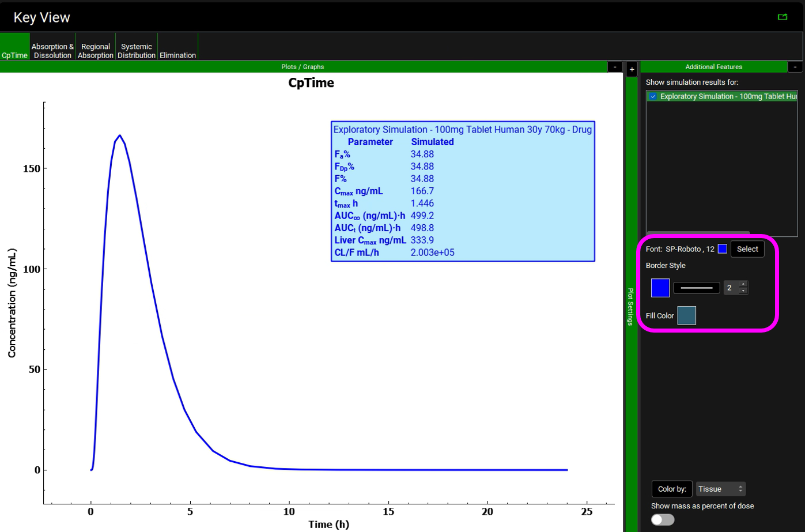Collapse the Plots / Graphs panel
This screenshot has width=805, height=532.
click(615, 67)
